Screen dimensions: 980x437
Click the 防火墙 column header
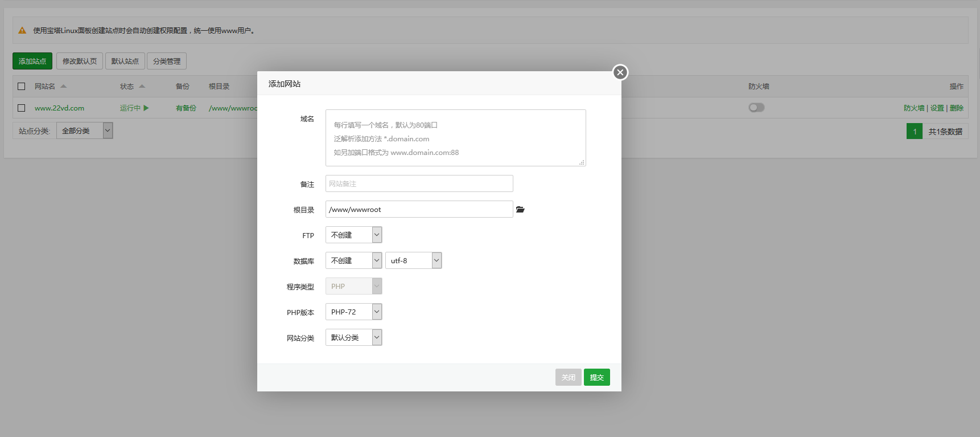759,87
